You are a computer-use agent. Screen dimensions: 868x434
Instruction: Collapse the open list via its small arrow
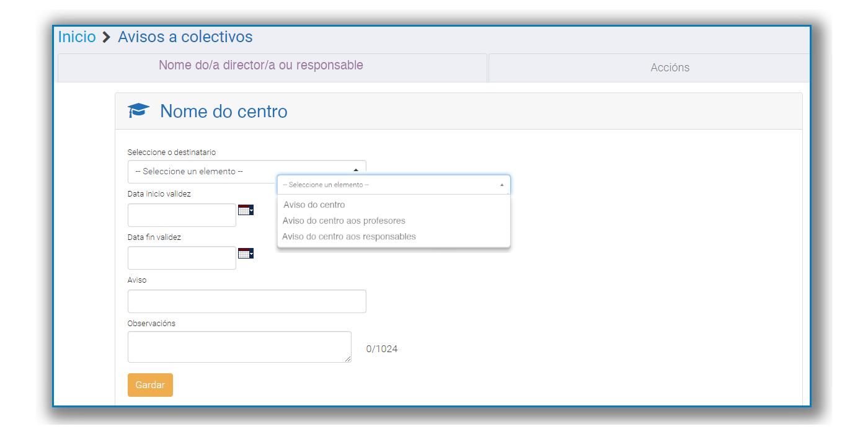[502, 185]
